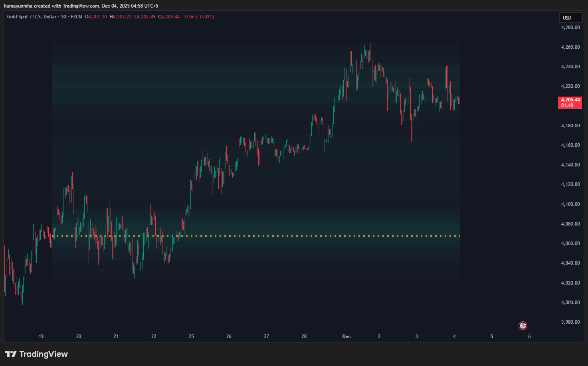Click the close value C4,206.44
588x366 pixels.
tap(169, 17)
